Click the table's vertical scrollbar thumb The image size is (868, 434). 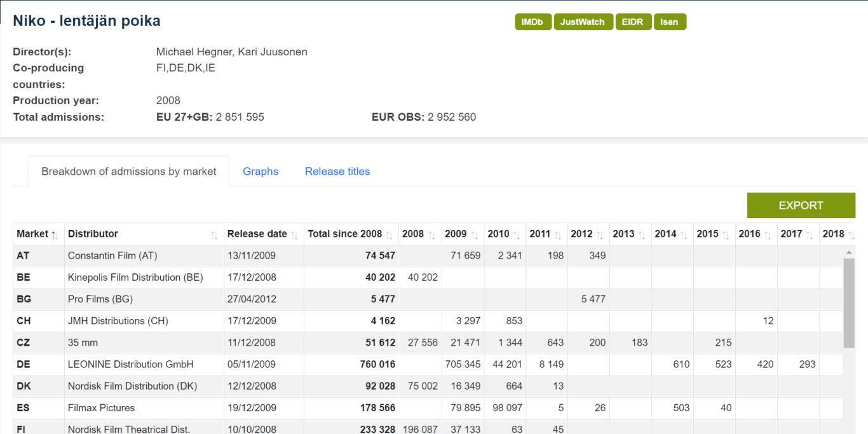pyautogui.click(x=849, y=303)
